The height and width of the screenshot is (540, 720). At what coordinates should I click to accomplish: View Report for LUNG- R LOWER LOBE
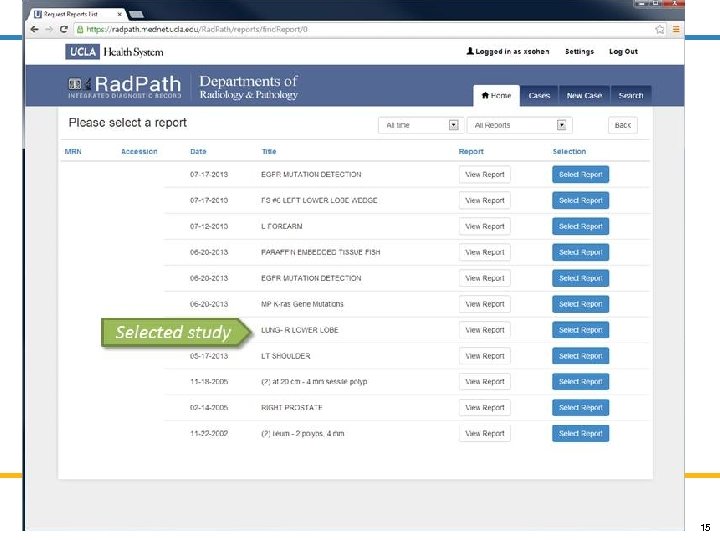click(x=484, y=330)
